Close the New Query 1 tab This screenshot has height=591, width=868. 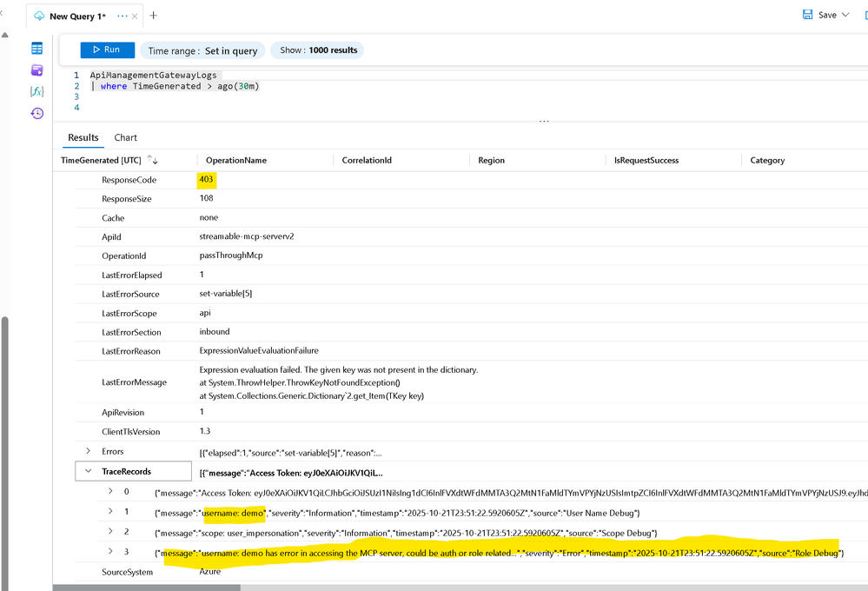click(x=135, y=16)
